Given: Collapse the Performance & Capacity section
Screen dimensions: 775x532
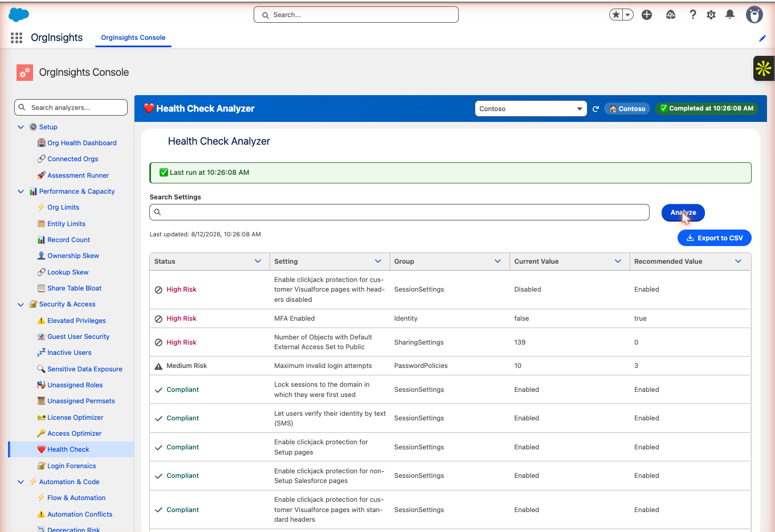Looking at the screenshot, I should (21, 191).
